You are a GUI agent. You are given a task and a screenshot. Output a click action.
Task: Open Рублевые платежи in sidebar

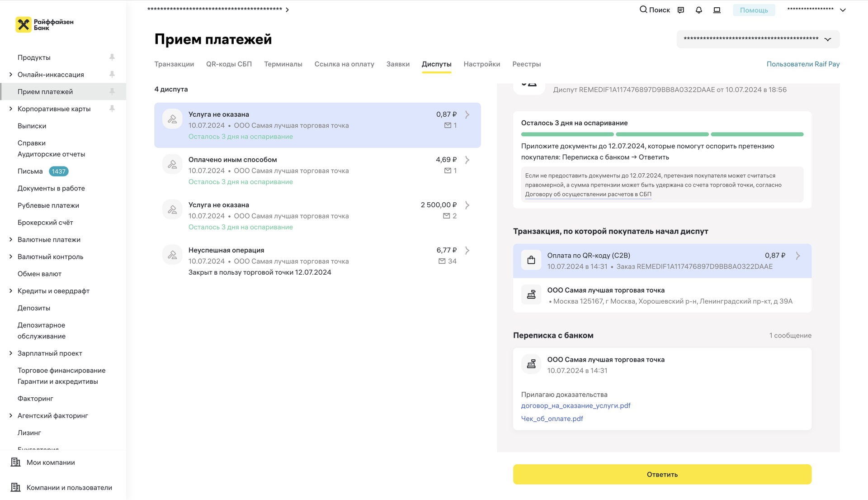click(x=48, y=205)
